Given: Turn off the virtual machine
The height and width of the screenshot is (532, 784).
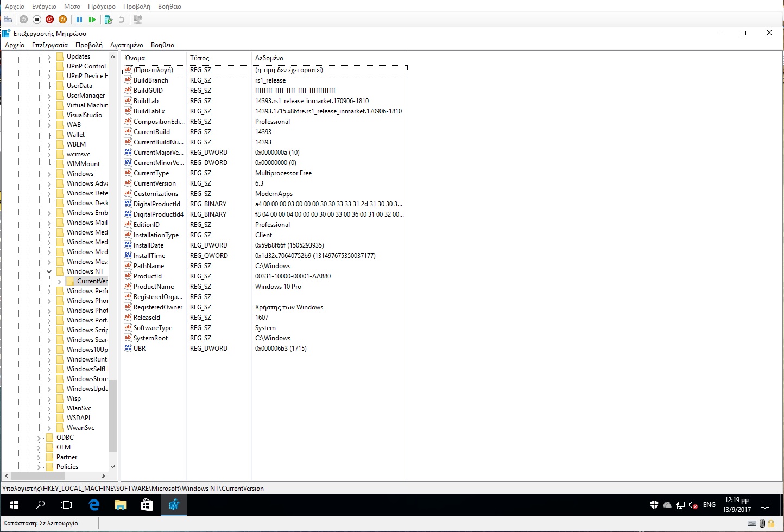Looking at the screenshot, I should pos(37,20).
